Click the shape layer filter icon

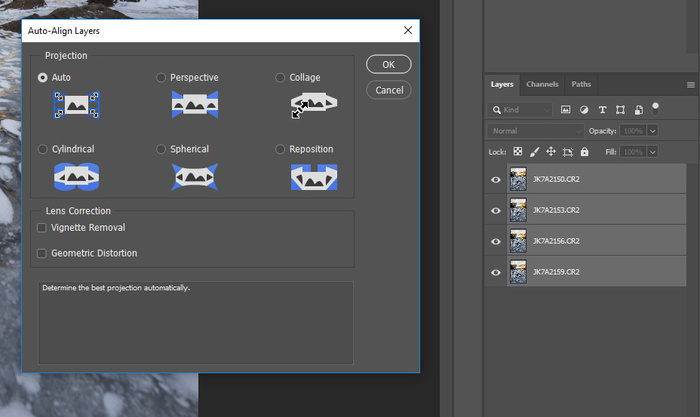pyautogui.click(x=620, y=109)
